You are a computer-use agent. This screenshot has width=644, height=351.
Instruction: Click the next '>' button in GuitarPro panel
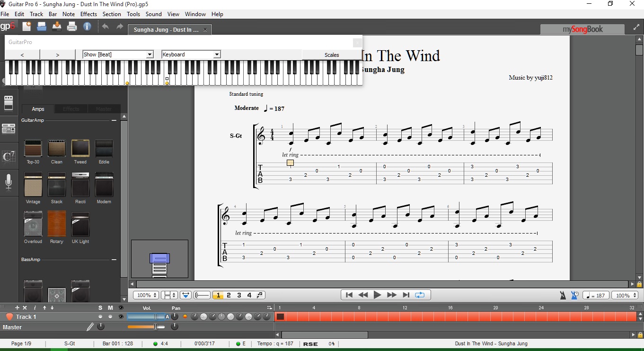coord(58,55)
